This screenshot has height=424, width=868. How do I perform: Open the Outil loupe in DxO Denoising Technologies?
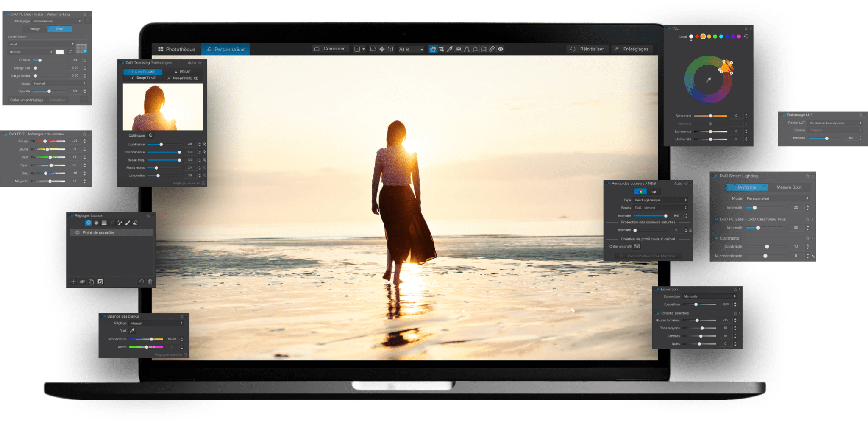(150, 135)
